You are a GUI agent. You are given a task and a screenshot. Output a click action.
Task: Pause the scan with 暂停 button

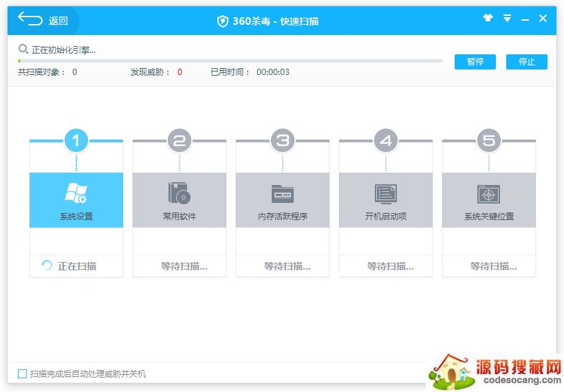click(475, 62)
